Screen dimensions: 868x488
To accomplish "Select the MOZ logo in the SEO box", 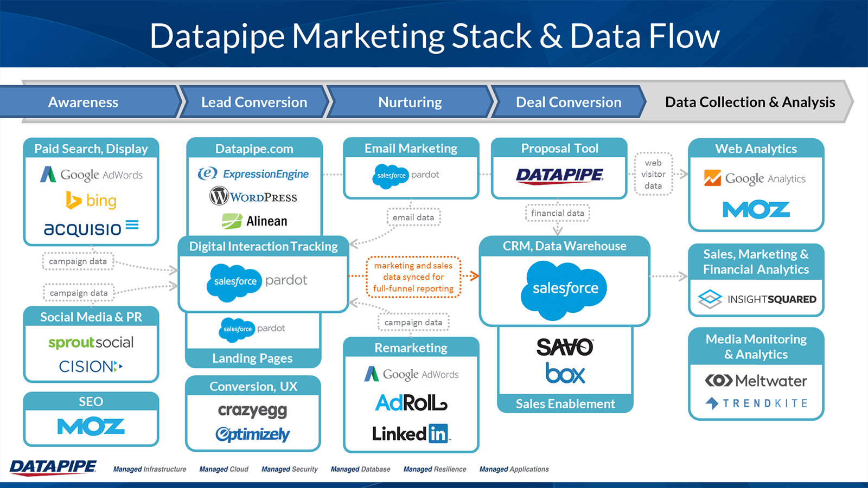I will (x=91, y=427).
